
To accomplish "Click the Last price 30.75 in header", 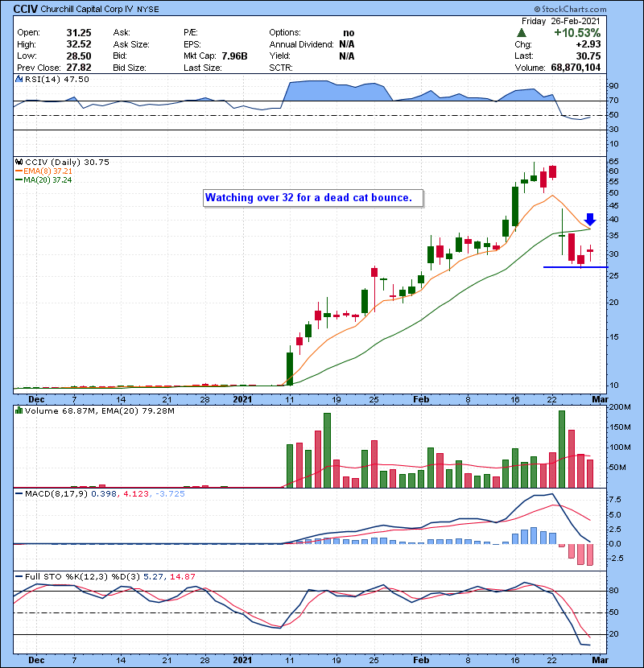I will click(x=588, y=56).
